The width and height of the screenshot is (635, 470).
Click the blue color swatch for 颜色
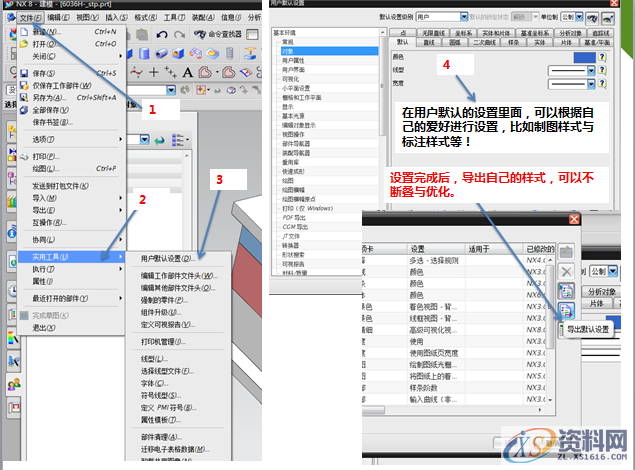tap(584, 57)
